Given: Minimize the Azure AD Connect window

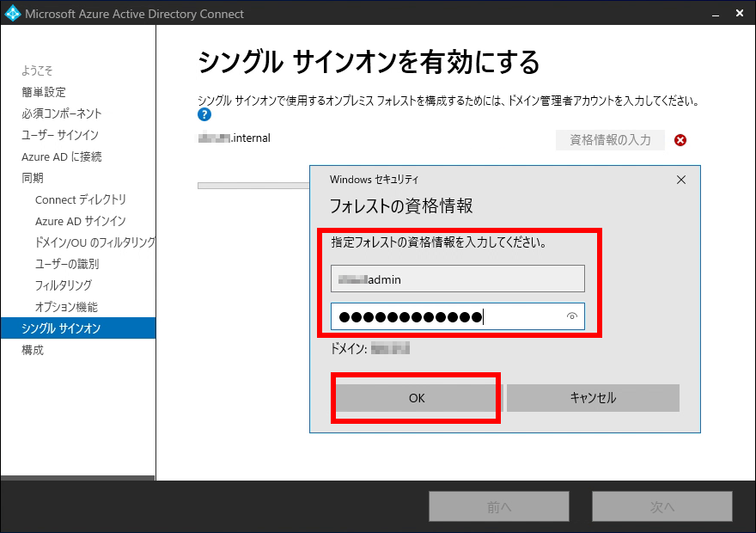Looking at the screenshot, I should click(716, 15).
